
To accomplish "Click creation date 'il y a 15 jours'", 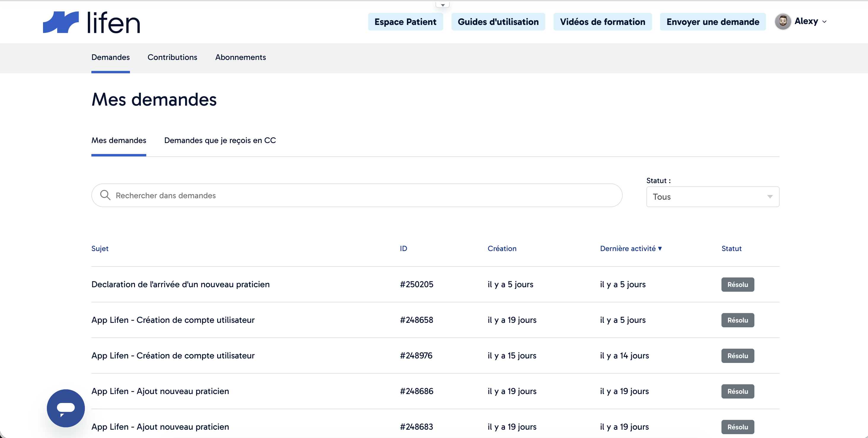I will pos(511,356).
